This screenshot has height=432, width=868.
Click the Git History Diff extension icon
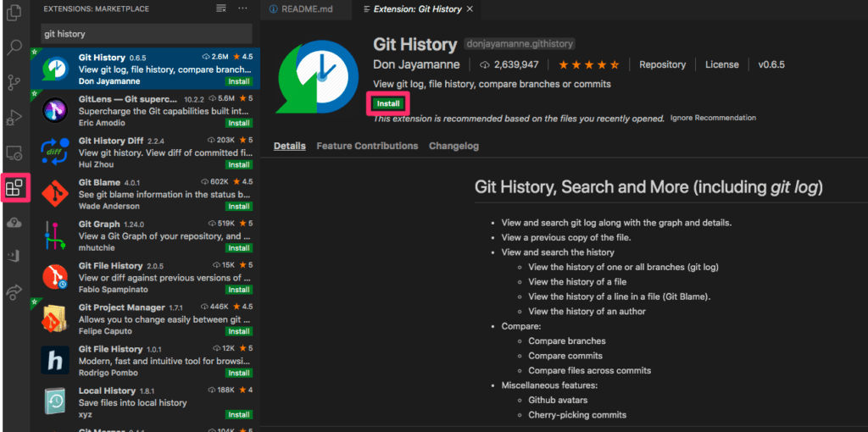tap(55, 152)
